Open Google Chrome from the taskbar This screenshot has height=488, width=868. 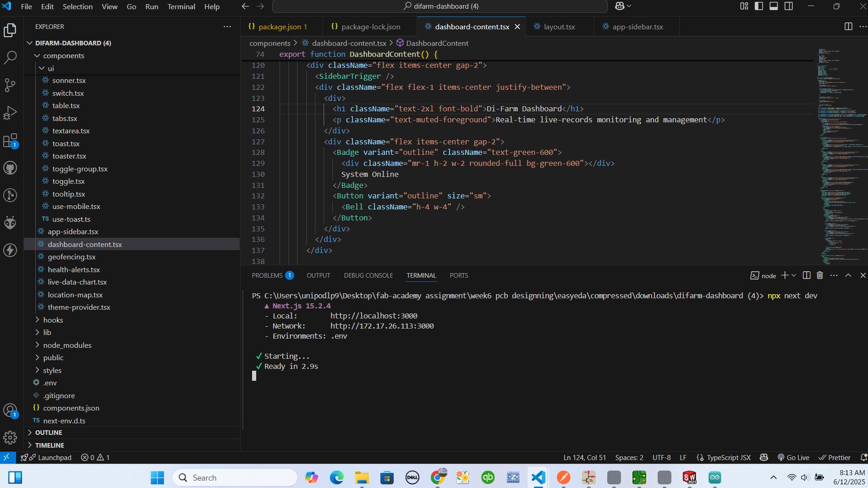(438, 477)
